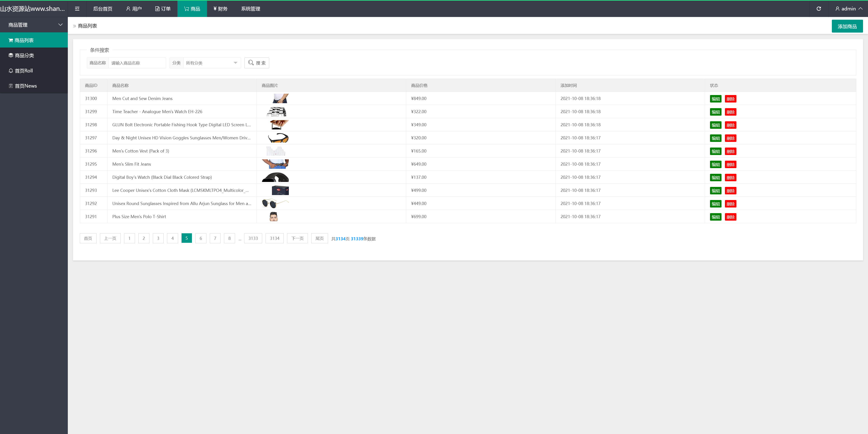Click the Men's Slim Fit Jeans thumbnail

275,164
